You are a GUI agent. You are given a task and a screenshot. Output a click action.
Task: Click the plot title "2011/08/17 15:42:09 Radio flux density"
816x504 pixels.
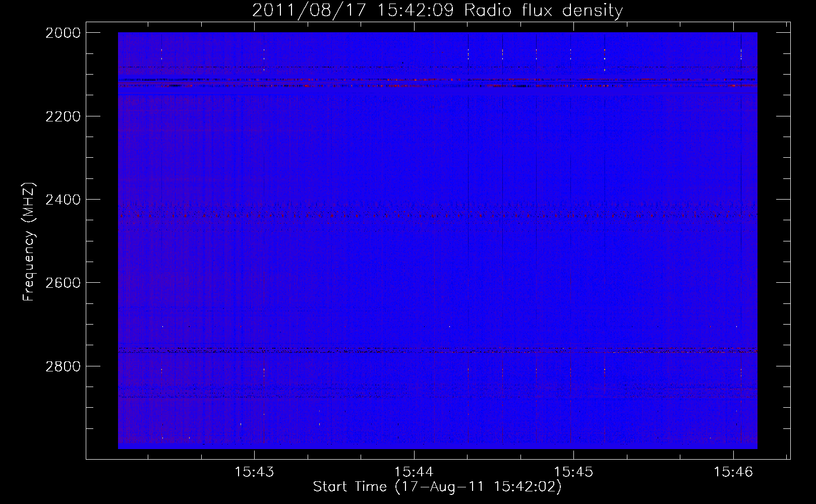[437, 10]
